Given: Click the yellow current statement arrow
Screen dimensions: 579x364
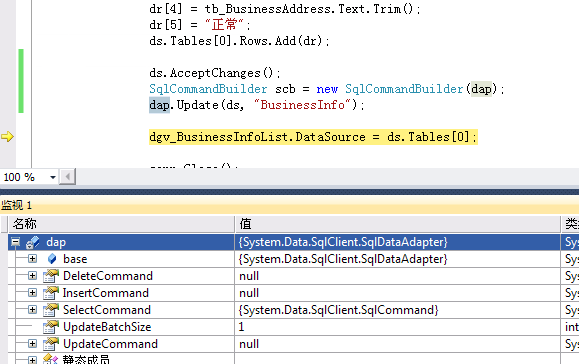Looking at the screenshot, I should [x=7, y=137].
